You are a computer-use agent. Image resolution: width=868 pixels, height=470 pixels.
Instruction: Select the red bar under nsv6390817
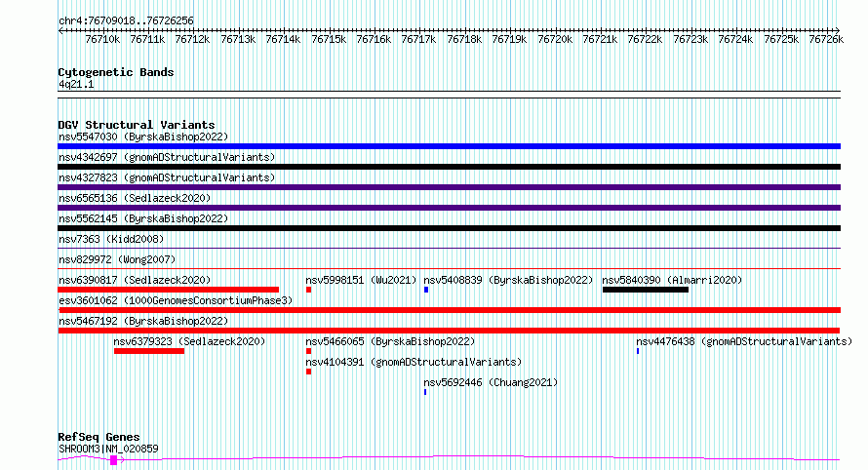tap(169, 290)
